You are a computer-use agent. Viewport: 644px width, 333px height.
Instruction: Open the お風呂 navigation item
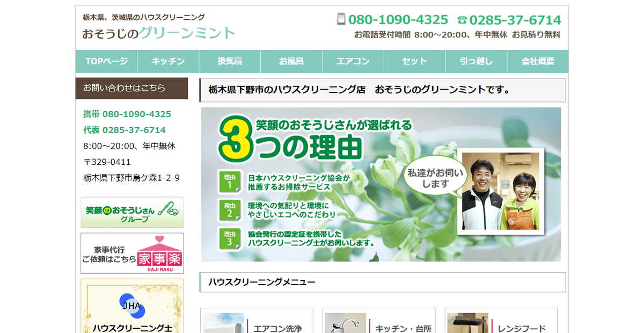pyautogui.click(x=291, y=61)
